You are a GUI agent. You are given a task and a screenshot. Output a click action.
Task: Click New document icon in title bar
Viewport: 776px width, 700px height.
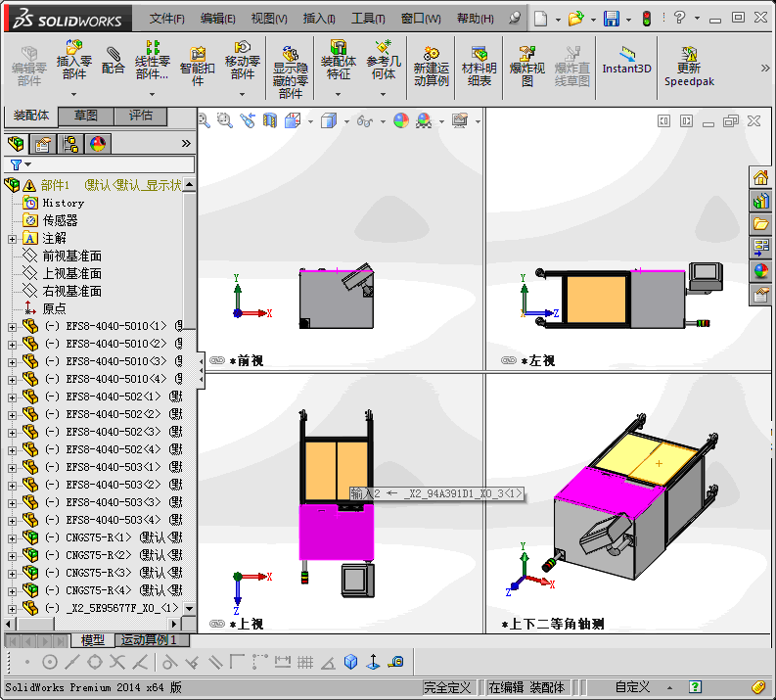(540, 19)
